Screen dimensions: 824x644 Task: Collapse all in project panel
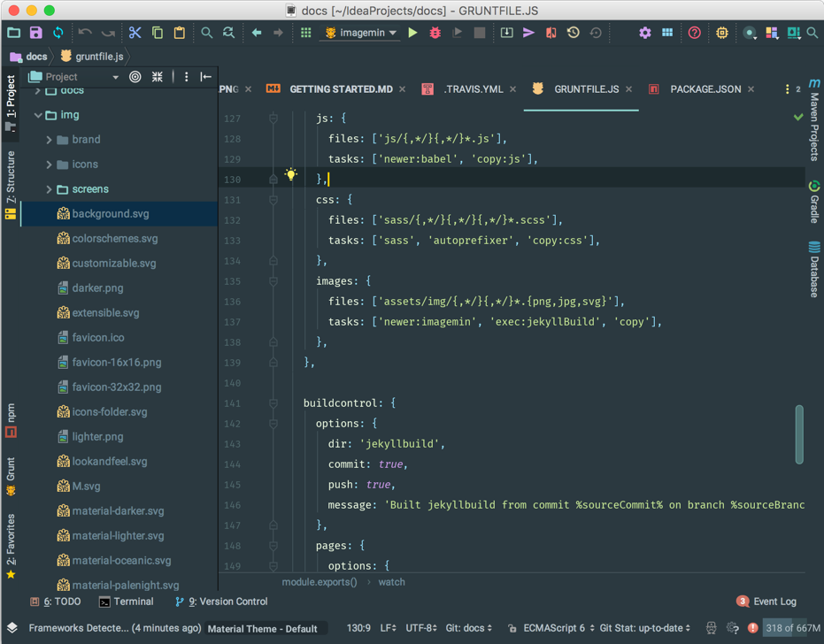coord(158,77)
